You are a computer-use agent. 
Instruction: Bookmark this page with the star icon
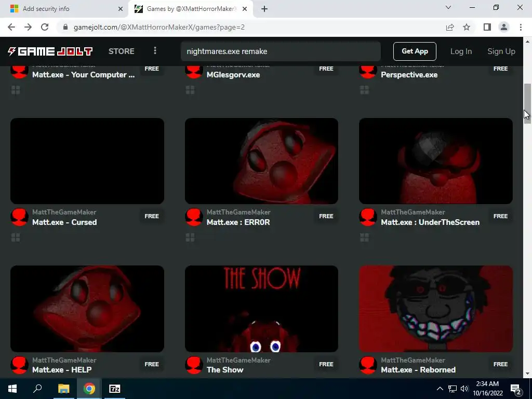point(467,27)
